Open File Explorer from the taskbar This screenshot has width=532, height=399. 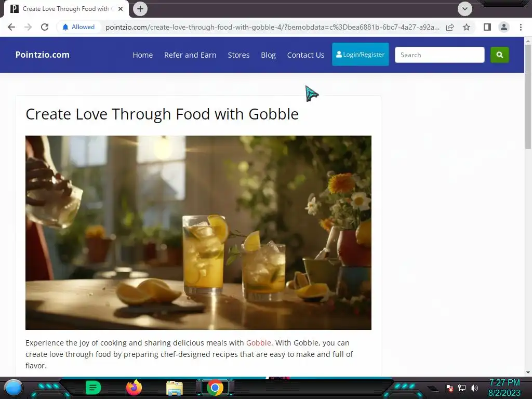tap(175, 388)
